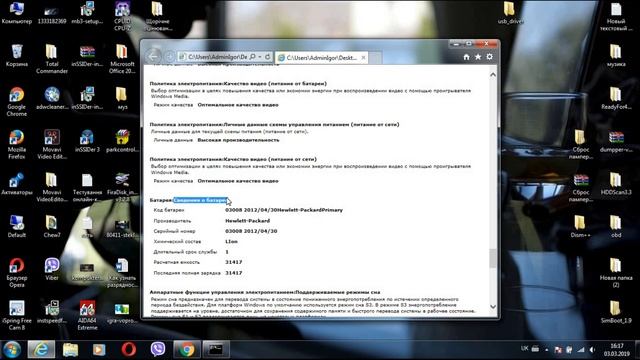This screenshot has height=360, width=640.
Task: Open the Home icon in Internet Explorer
Action: [467, 57]
